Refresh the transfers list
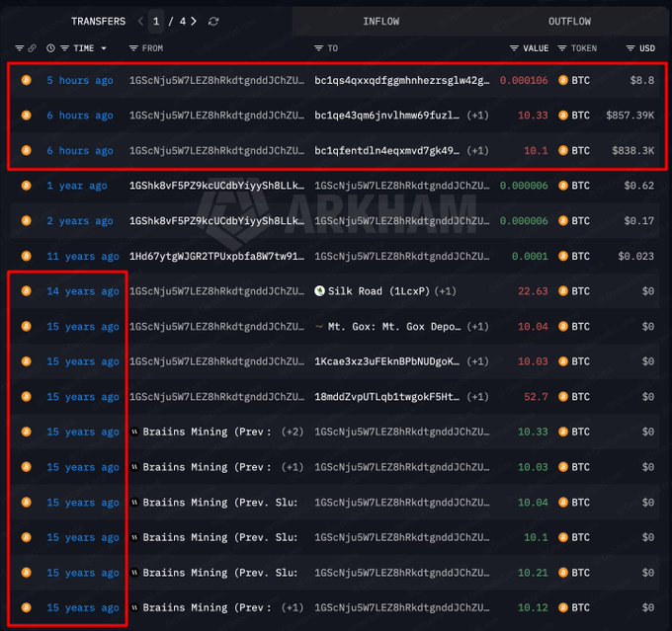Image resolution: width=672 pixels, height=631 pixels. (213, 21)
